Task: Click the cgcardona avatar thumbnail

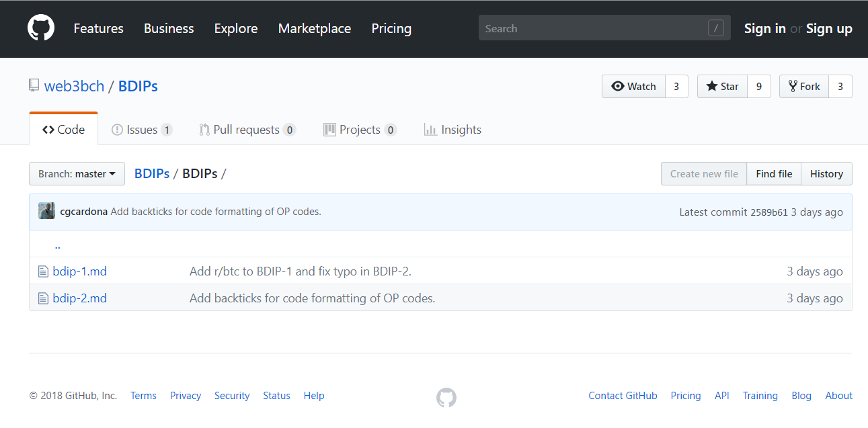Action: [x=46, y=211]
